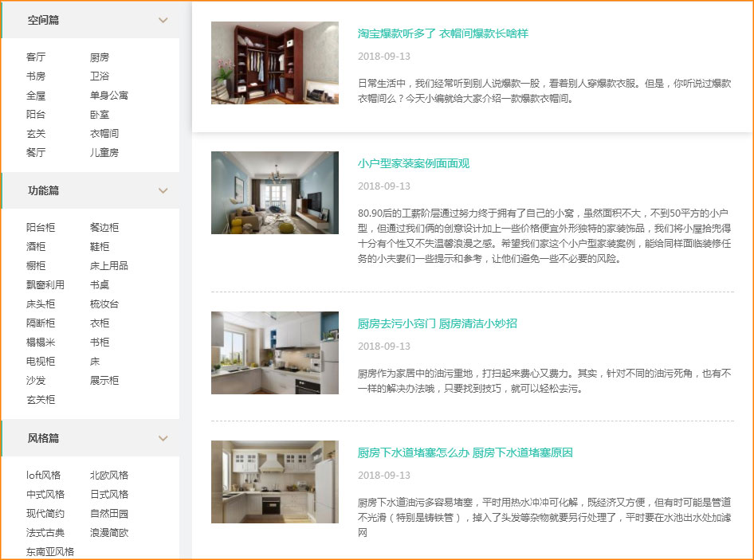Go to the 榻榻米 function category
Screen dimensions: 754x560
41,343
